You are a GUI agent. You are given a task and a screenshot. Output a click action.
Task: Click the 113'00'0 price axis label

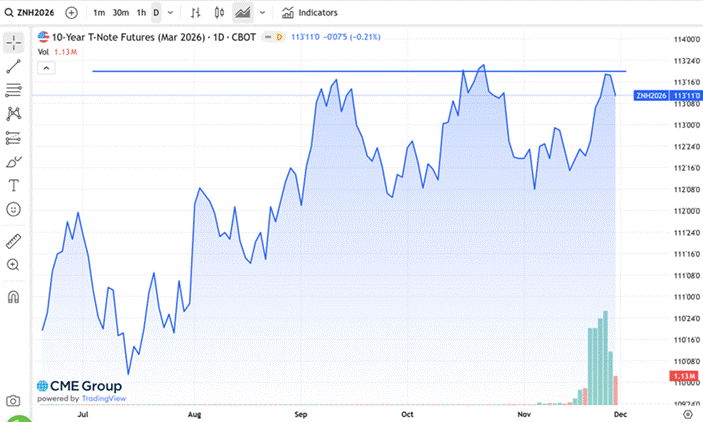point(686,125)
